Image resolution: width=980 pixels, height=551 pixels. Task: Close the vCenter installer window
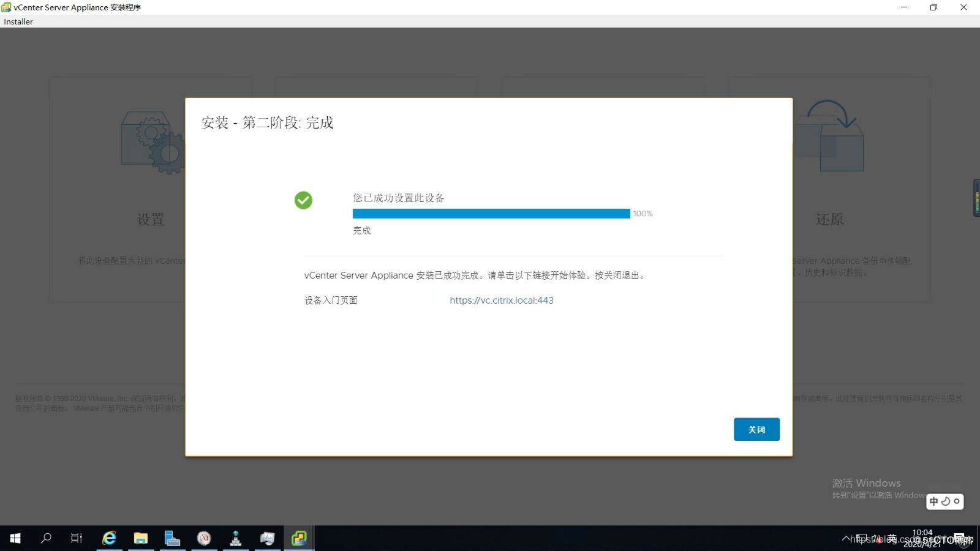(x=963, y=7)
